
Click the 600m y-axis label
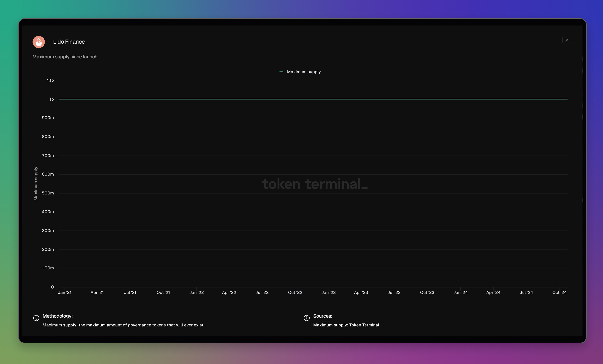tap(48, 174)
